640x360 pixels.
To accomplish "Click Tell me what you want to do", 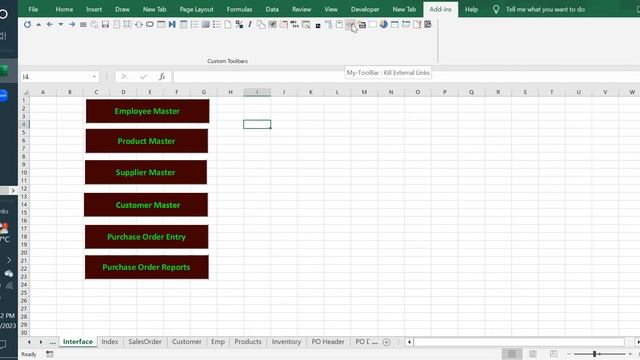I will click(x=545, y=9).
